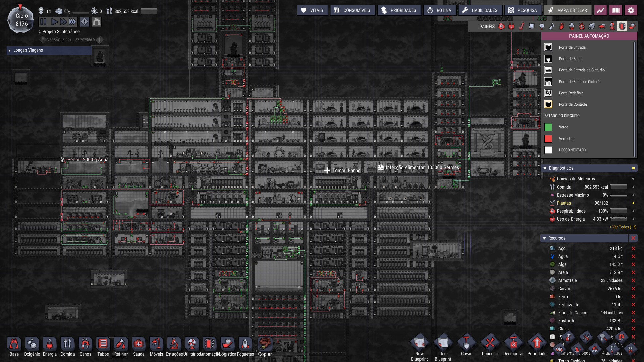Toggle red alert button

(x=85, y=22)
